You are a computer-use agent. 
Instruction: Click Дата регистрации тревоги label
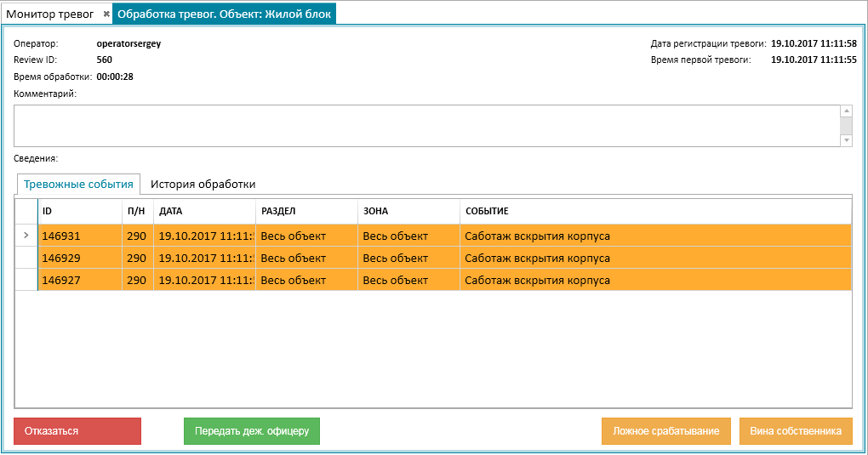tap(709, 43)
